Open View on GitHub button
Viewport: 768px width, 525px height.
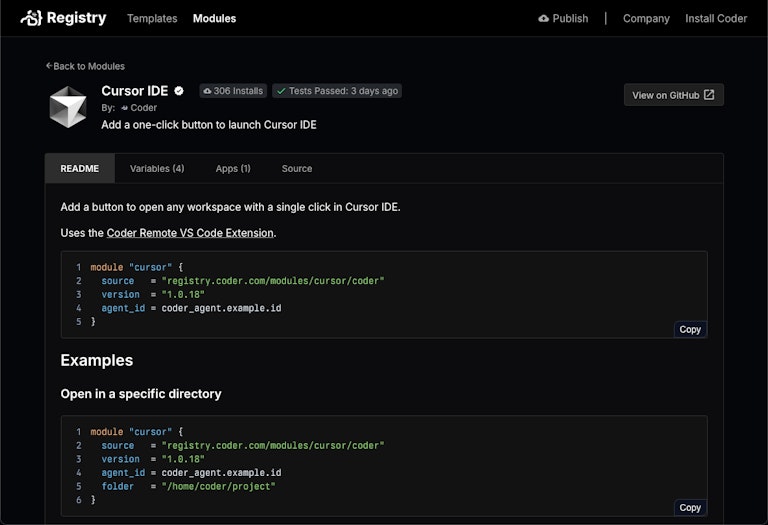[673, 95]
